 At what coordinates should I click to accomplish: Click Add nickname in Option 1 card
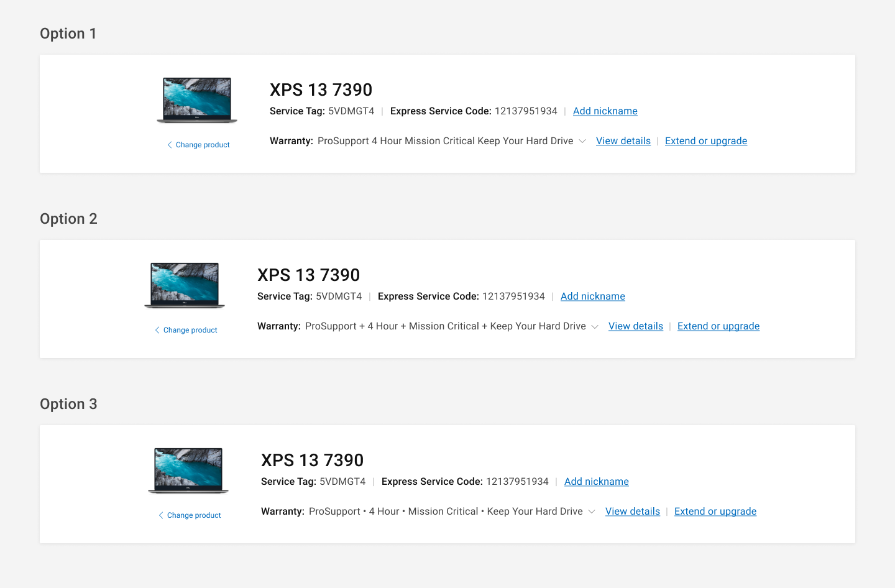(605, 111)
